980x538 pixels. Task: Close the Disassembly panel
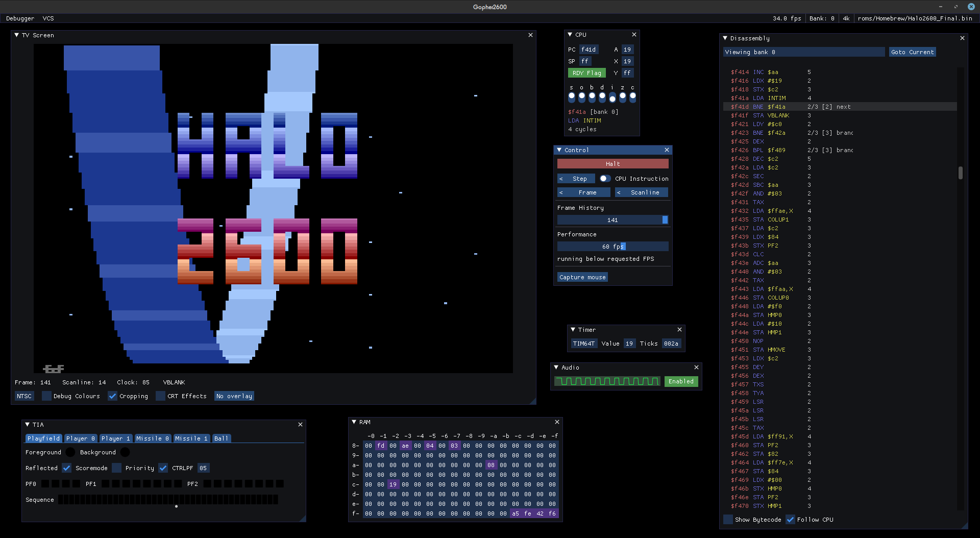tap(962, 38)
